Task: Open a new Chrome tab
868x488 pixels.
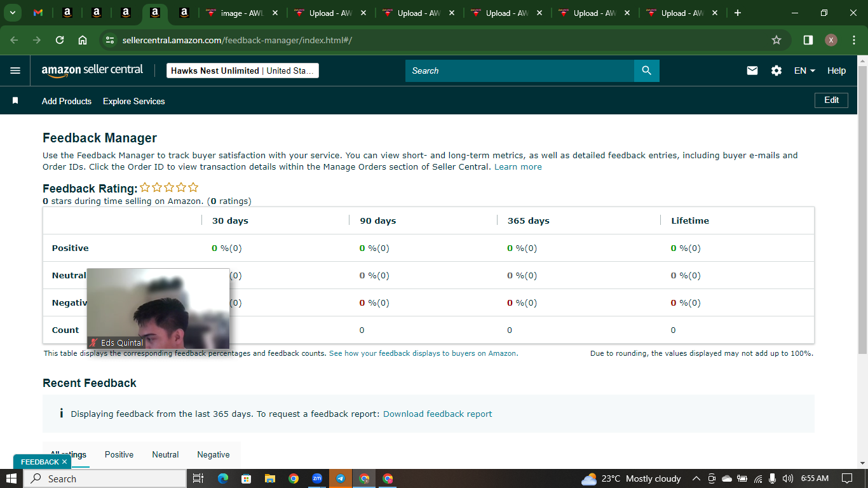Action: (x=738, y=13)
